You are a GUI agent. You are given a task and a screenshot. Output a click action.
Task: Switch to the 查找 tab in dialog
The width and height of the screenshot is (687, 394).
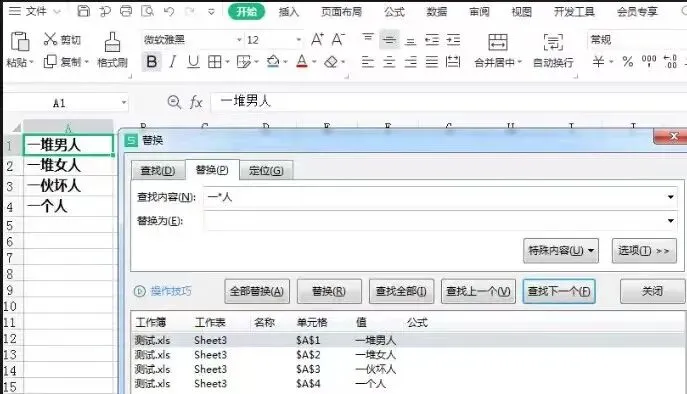(x=158, y=170)
